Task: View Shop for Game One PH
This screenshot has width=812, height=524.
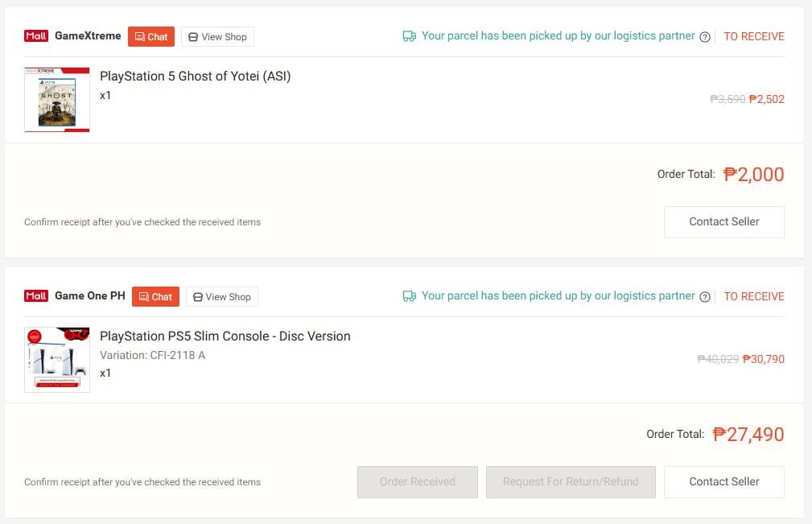Action: [221, 296]
